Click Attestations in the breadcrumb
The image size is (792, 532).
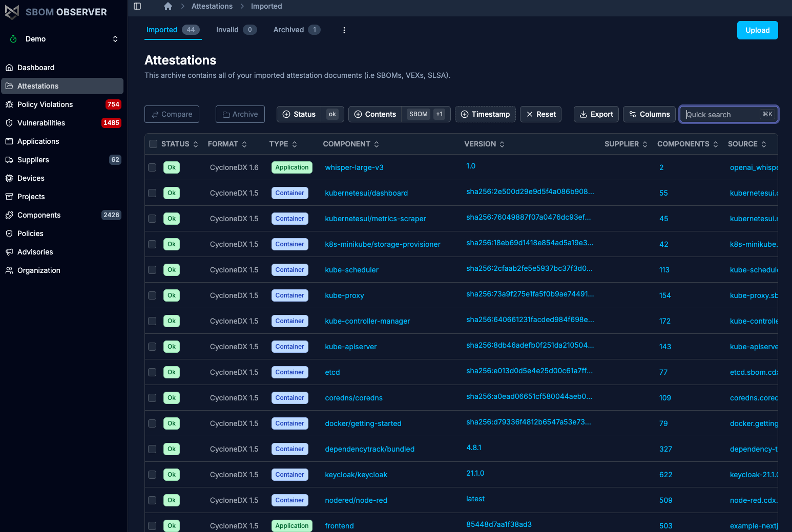pyautogui.click(x=212, y=6)
